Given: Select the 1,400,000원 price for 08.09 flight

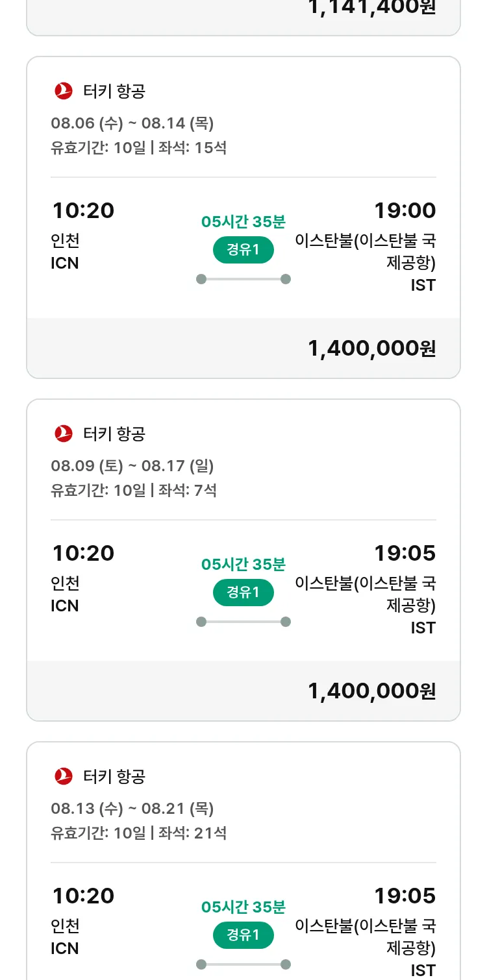Looking at the screenshot, I should pyautogui.click(x=371, y=691).
